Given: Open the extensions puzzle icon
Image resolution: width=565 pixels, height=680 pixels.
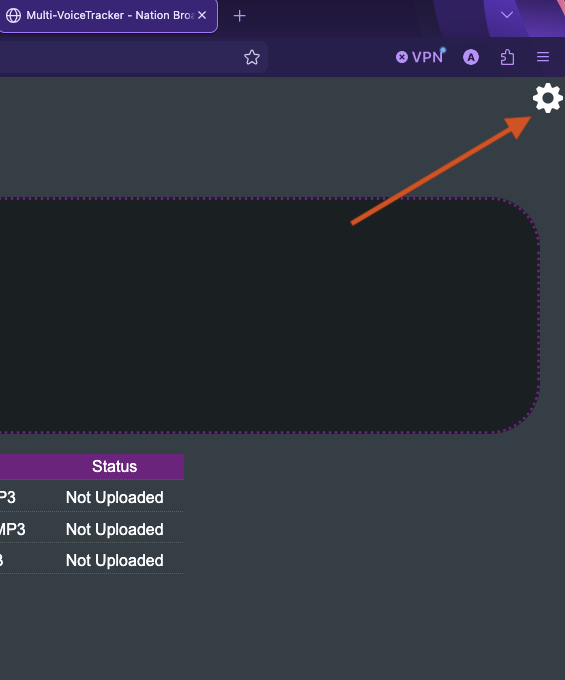Looking at the screenshot, I should click(x=507, y=57).
